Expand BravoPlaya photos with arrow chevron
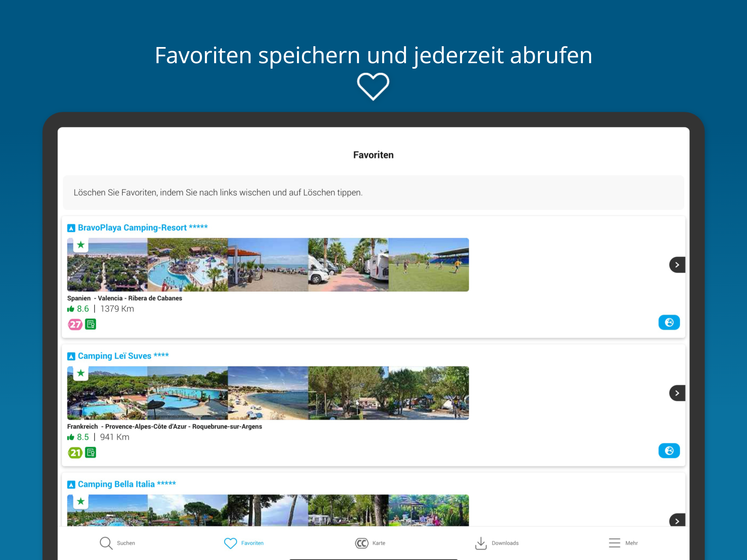The width and height of the screenshot is (747, 560). coord(677,265)
